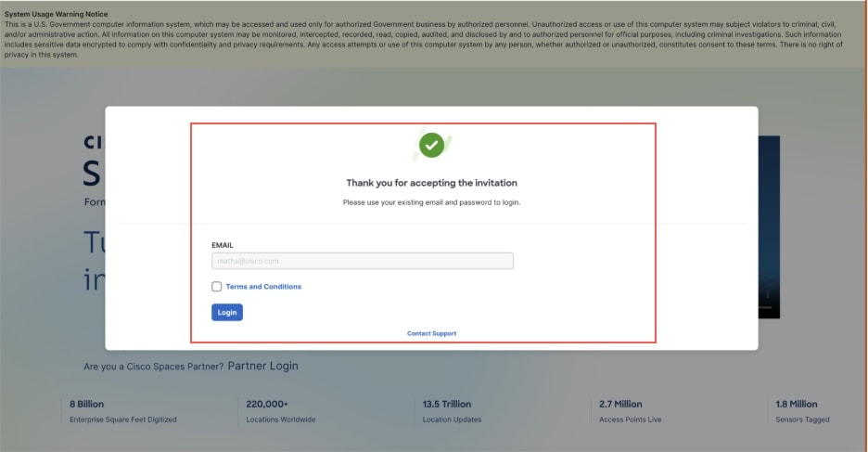Click the EMAIL field label
Image resolution: width=868 pixels, height=452 pixels.
[x=223, y=245]
